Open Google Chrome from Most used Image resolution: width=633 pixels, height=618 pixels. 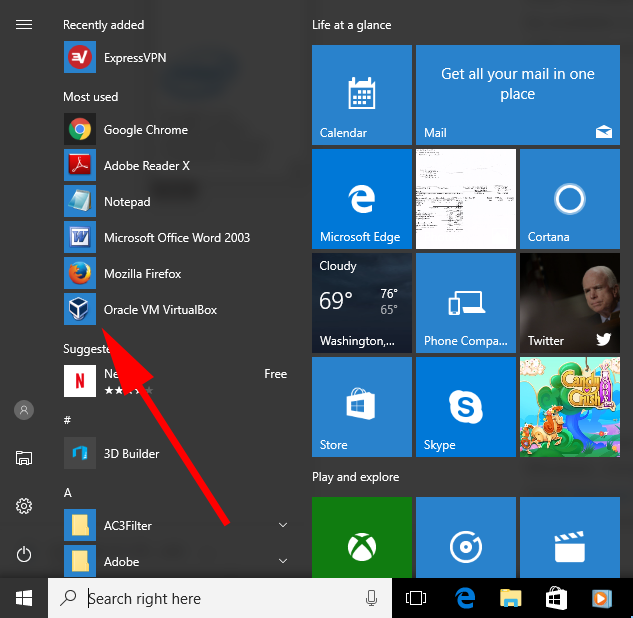(176, 130)
